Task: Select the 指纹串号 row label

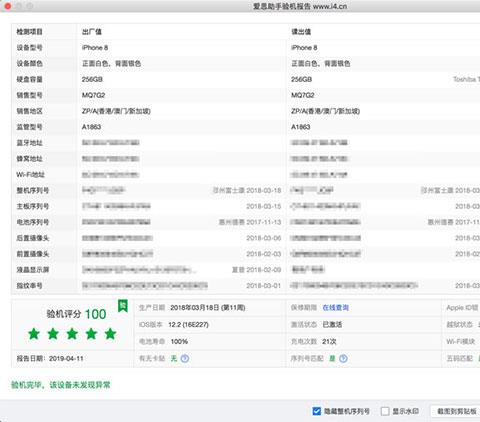Action: [29, 285]
